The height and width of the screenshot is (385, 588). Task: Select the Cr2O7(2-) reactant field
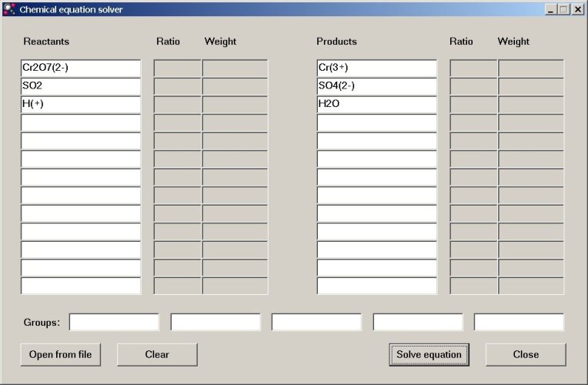tap(81, 68)
